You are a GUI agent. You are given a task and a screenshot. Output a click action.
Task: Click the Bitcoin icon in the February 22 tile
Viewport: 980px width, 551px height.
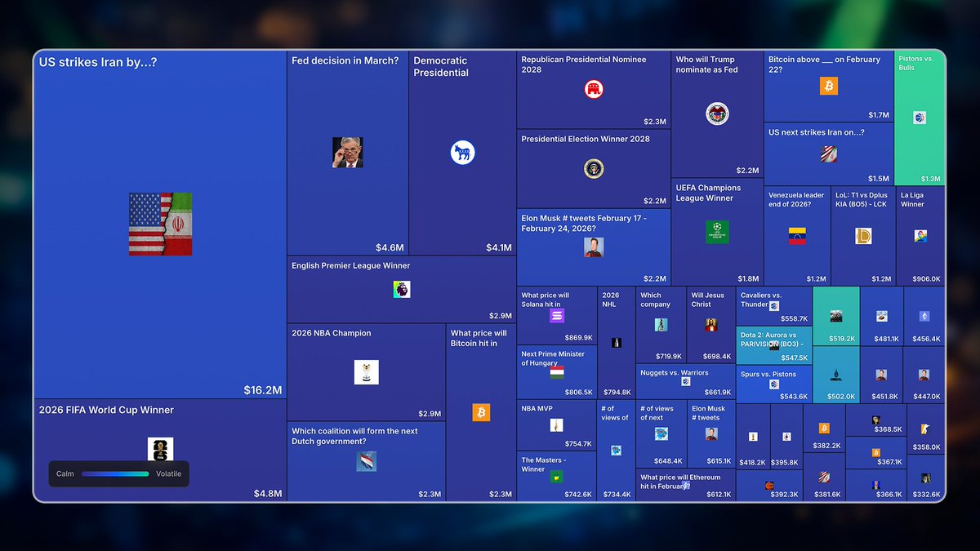[829, 86]
